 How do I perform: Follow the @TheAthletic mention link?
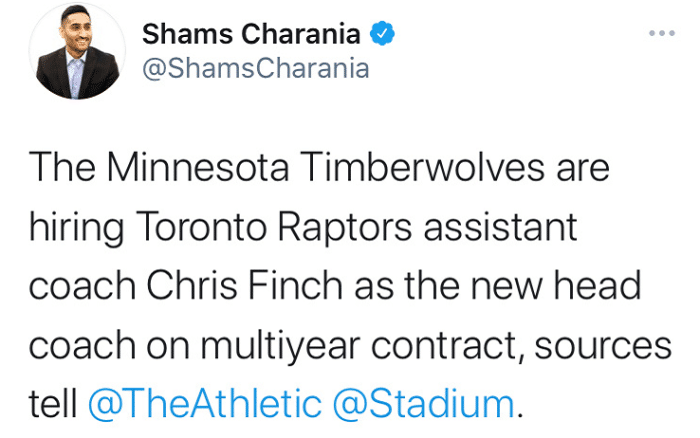point(205,404)
